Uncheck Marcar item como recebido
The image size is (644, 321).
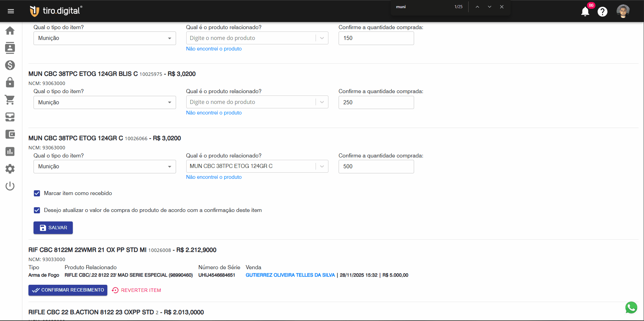coord(37,193)
